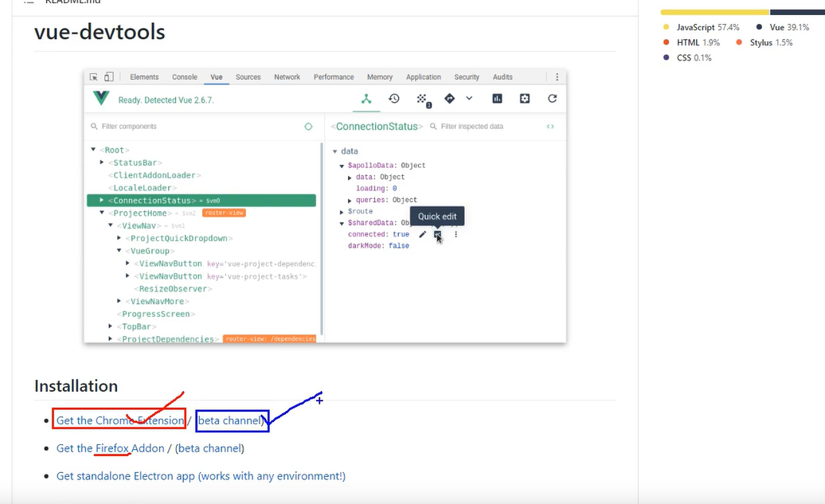This screenshot has width=825, height=504.
Task: Collapse the ProjectHome component arrow
Action: point(102,213)
